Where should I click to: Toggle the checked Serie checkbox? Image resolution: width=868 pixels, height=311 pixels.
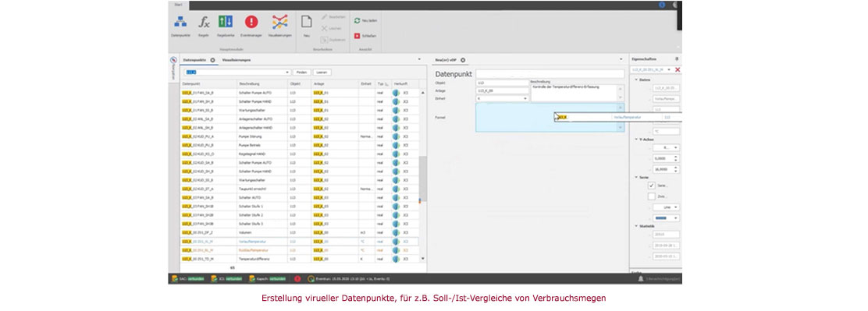coord(652,186)
